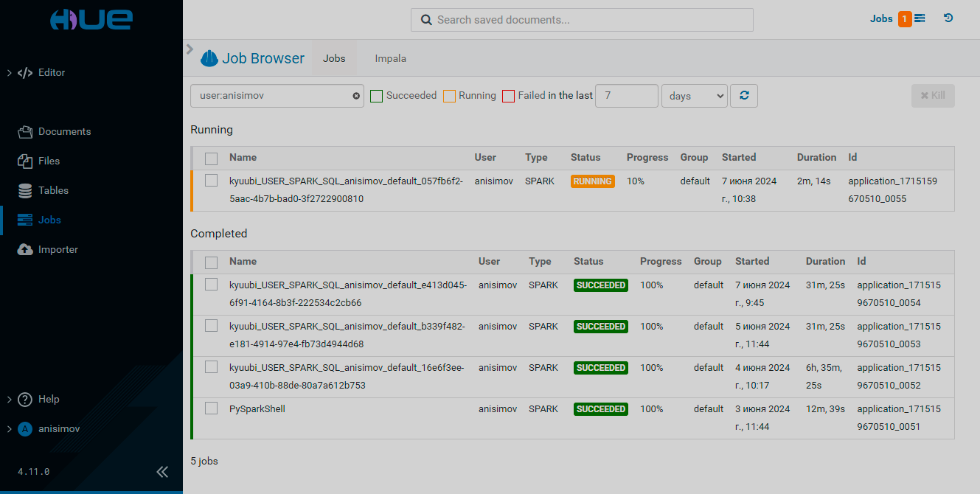Click the Hue logo

coord(91,20)
